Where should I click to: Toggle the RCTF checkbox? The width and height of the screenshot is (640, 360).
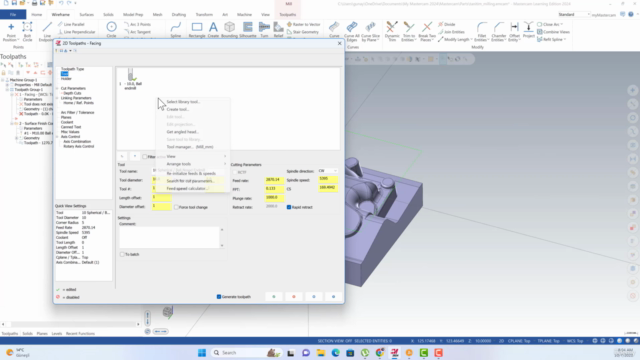[x=235, y=173]
